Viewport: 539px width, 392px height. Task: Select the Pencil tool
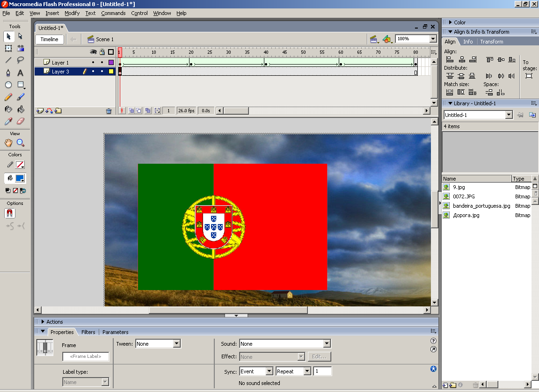click(8, 97)
